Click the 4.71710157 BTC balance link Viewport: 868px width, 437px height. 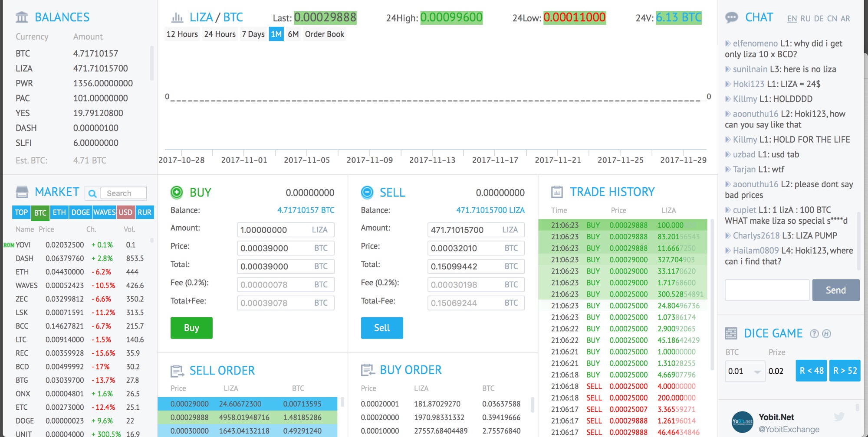(306, 210)
